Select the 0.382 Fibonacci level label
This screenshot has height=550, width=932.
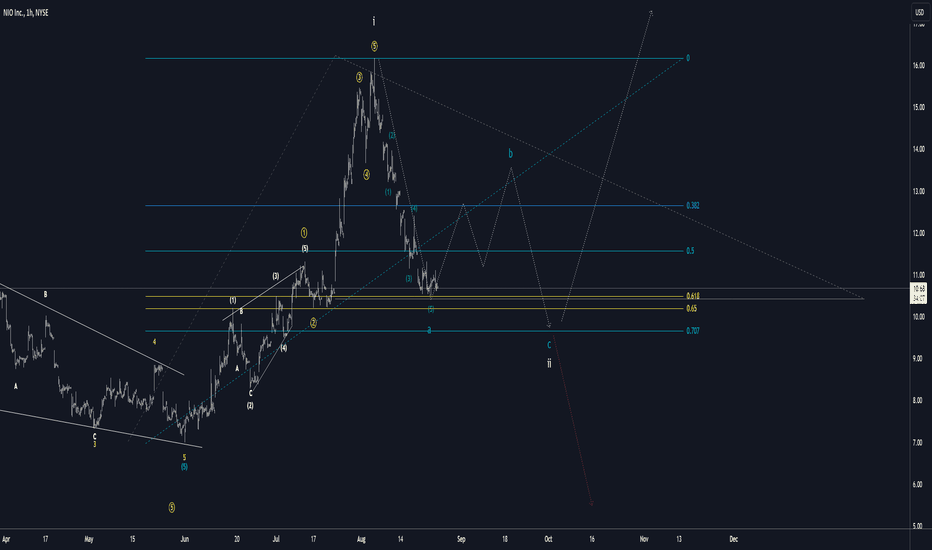click(x=692, y=206)
